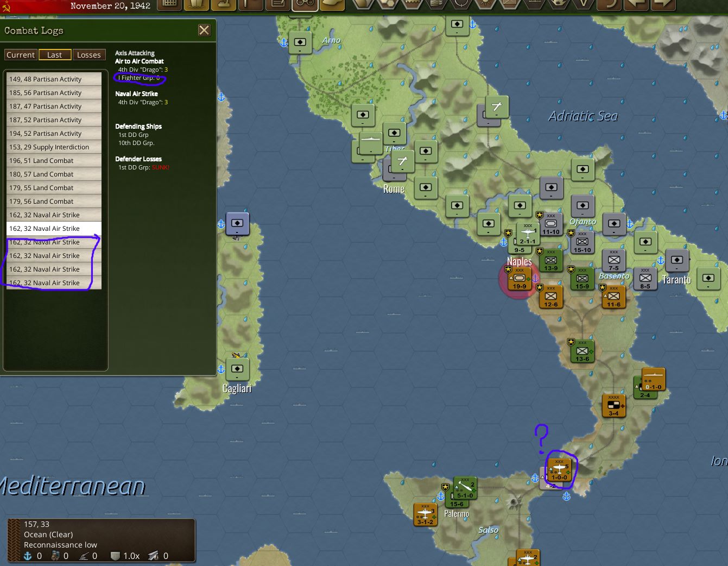728x566 pixels.
Task: Click the notepad editor icon in the toolbar
Action: tap(277, 5)
